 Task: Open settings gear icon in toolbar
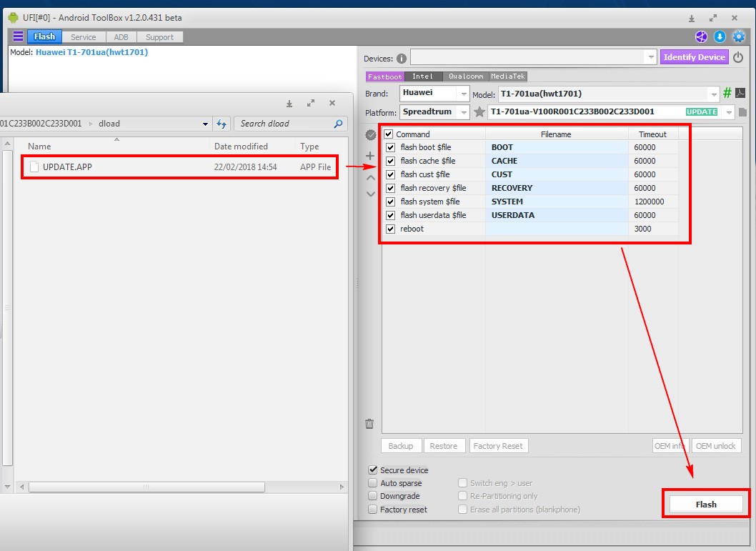pyautogui.click(x=739, y=36)
